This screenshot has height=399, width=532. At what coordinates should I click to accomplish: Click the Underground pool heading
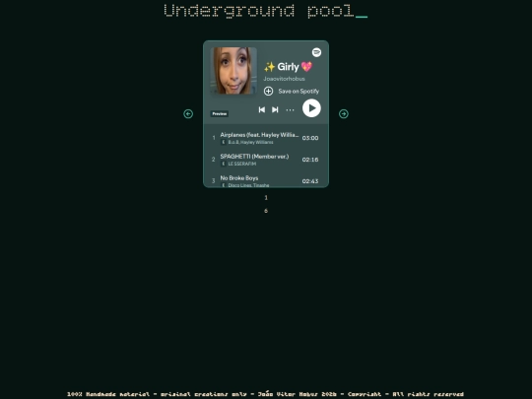(265, 11)
